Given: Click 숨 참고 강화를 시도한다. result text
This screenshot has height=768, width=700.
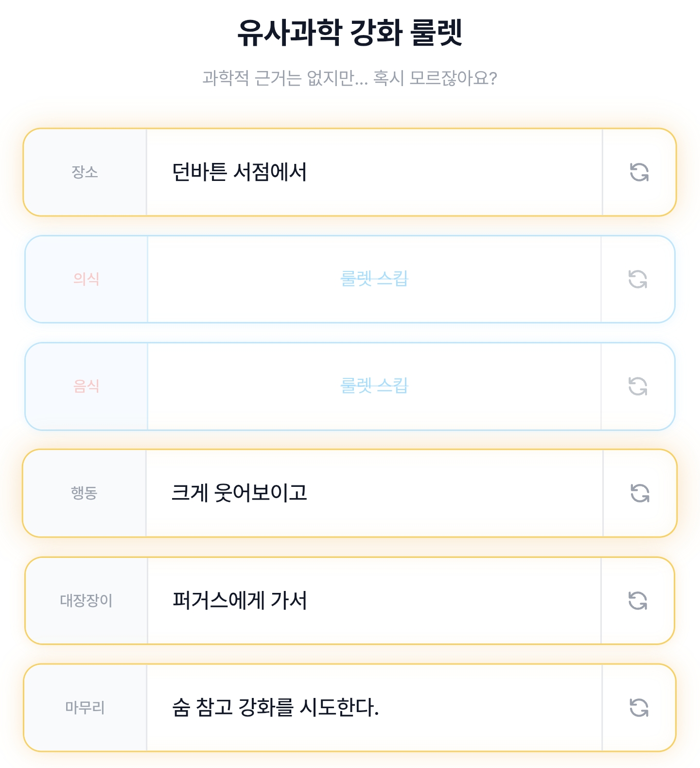Looking at the screenshot, I should point(275,708).
